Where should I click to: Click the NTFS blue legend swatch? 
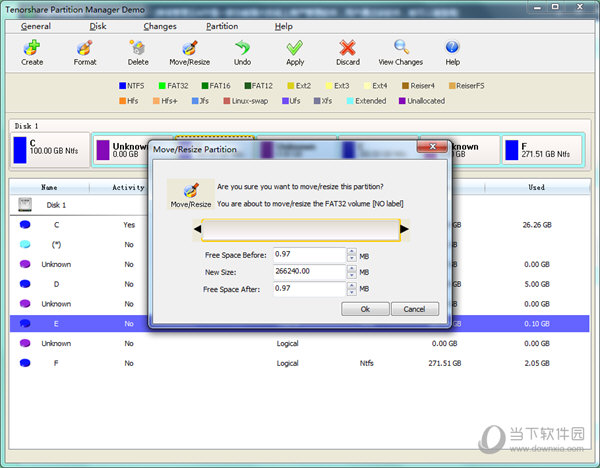pyautogui.click(x=122, y=86)
